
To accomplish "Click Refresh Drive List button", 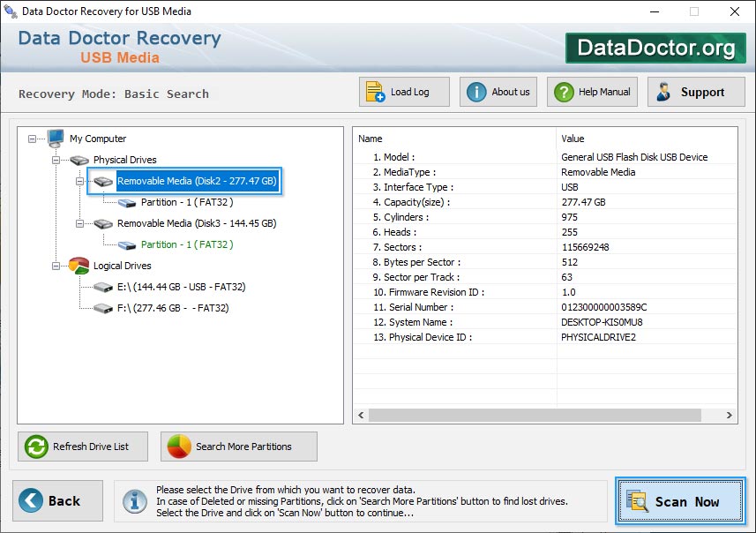I will (83, 447).
